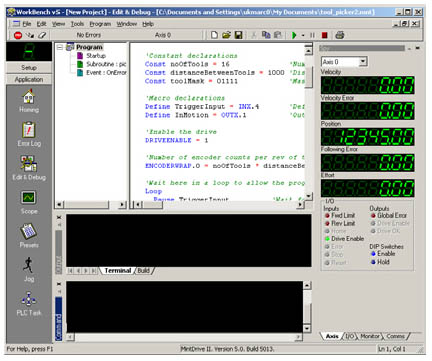Click the paste icon in the toolbar
Image resolution: width=432 pixels, height=361 pixels.
click(277, 35)
